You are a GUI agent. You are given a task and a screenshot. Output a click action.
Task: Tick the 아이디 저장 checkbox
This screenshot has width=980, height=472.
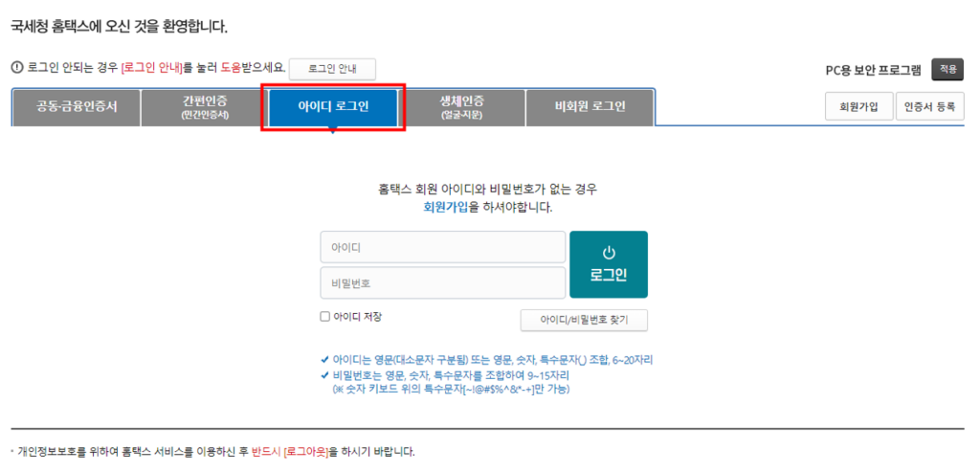[x=324, y=316]
